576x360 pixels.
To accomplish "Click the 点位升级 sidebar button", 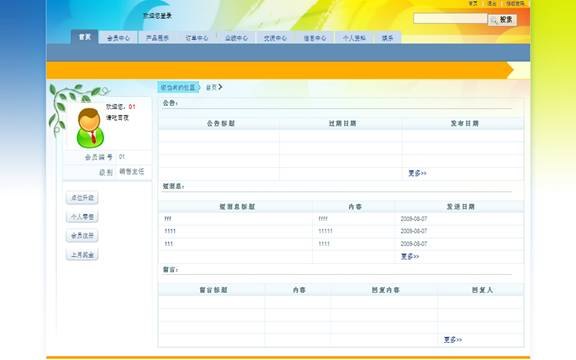I will (x=82, y=198).
